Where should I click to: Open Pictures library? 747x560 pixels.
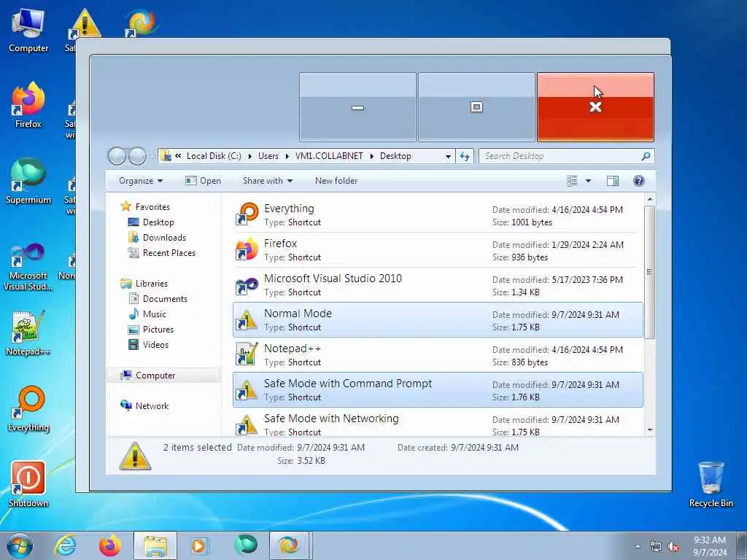158,329
